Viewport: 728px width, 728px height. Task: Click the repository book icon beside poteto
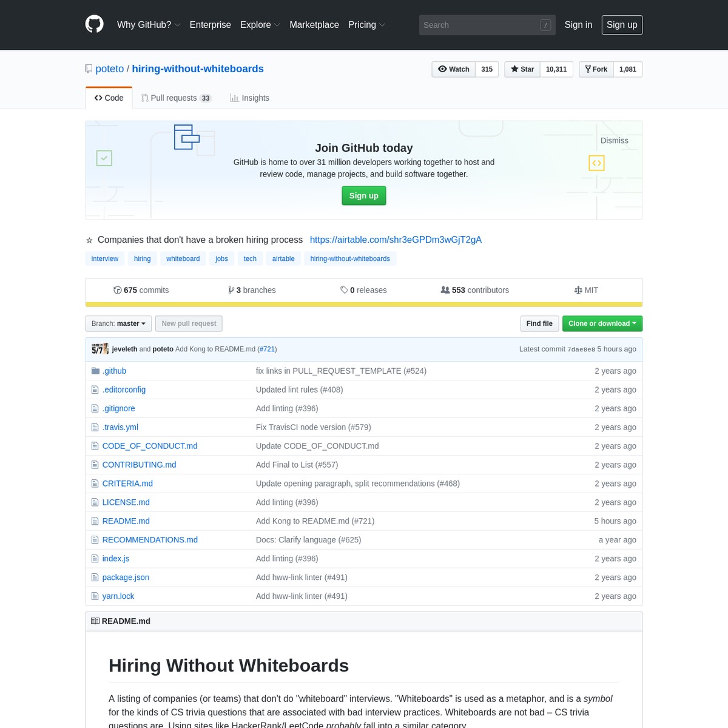(x=89, y=69)
